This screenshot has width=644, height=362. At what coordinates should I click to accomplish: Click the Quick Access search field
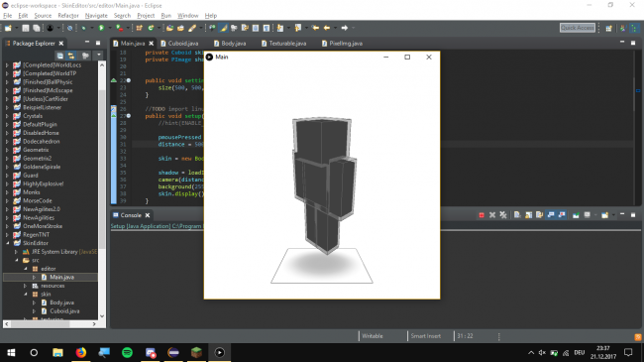[x=577, y=28]
